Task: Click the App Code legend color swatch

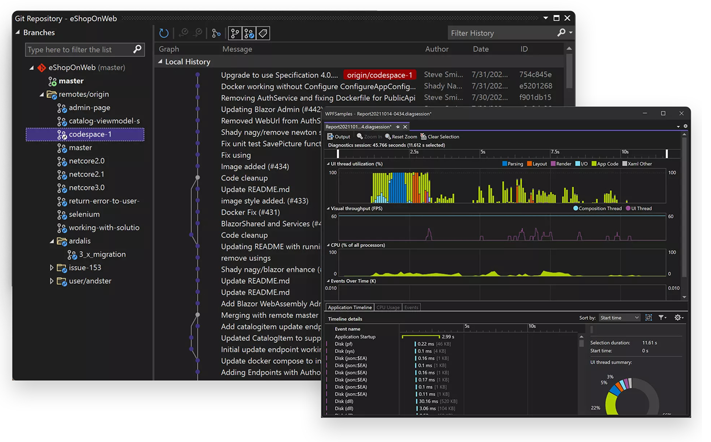Action: pyautogui.click(x=594, y=164)
